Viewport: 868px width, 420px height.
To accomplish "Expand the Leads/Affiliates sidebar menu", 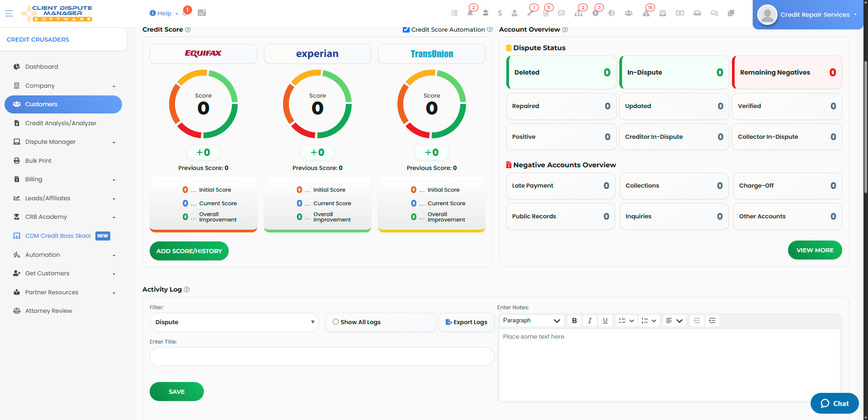I will (63, 198).
